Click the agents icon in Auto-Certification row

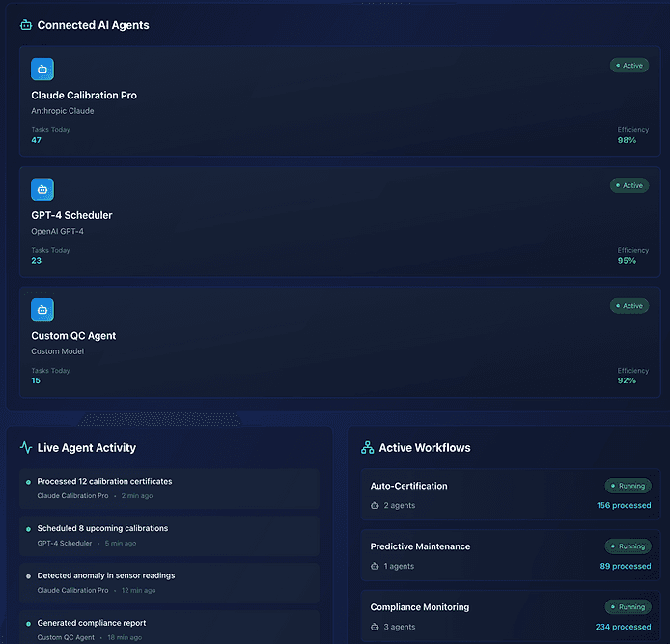[375, 506]
